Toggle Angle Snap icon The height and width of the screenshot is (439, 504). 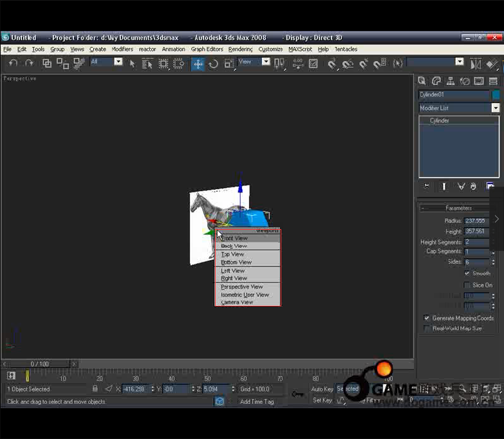pos(347,64)
